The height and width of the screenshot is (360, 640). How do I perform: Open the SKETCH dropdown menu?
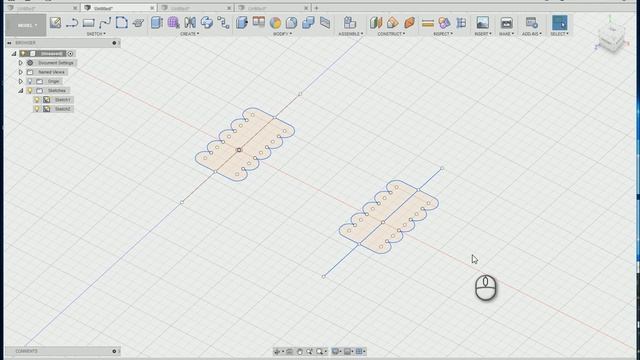[96, 34]
